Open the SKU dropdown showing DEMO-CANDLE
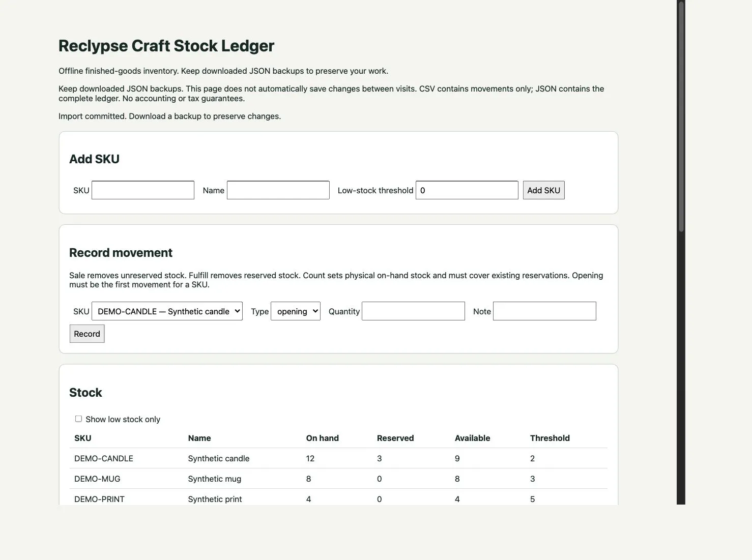Screen dimensions: 752x560 167,311
